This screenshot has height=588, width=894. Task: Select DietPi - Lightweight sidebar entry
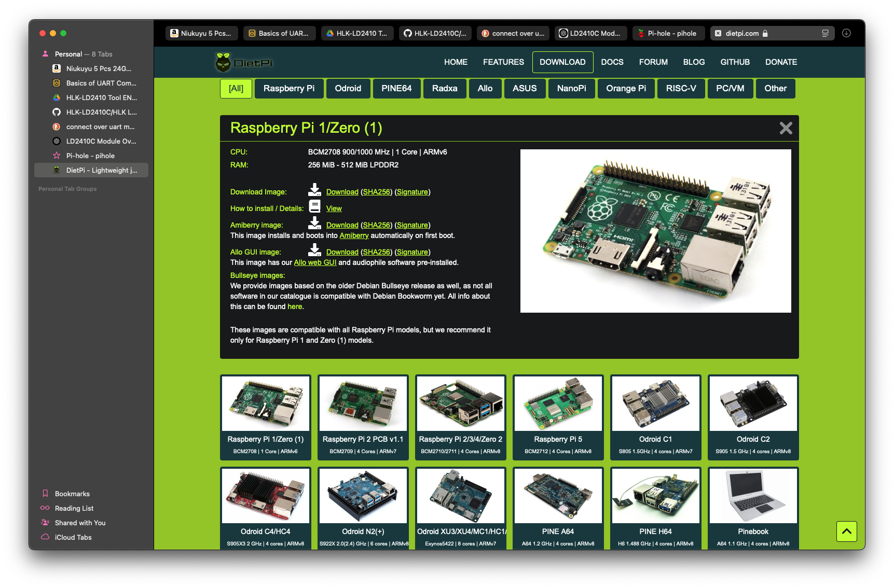(91, 170)
